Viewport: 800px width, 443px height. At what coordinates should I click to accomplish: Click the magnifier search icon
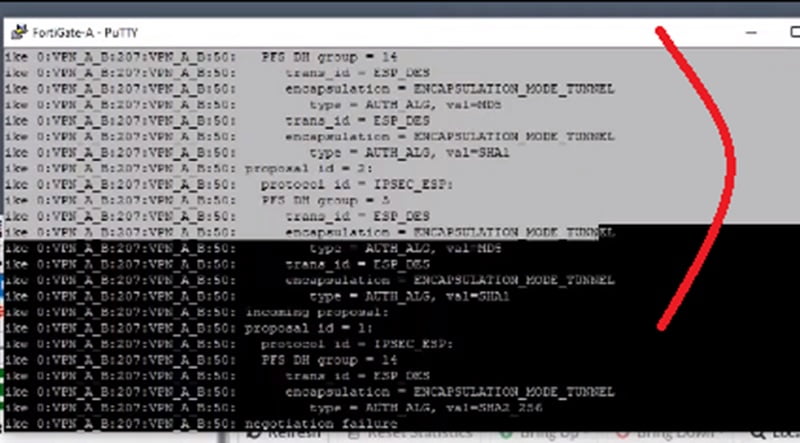[x=759, y=435]
